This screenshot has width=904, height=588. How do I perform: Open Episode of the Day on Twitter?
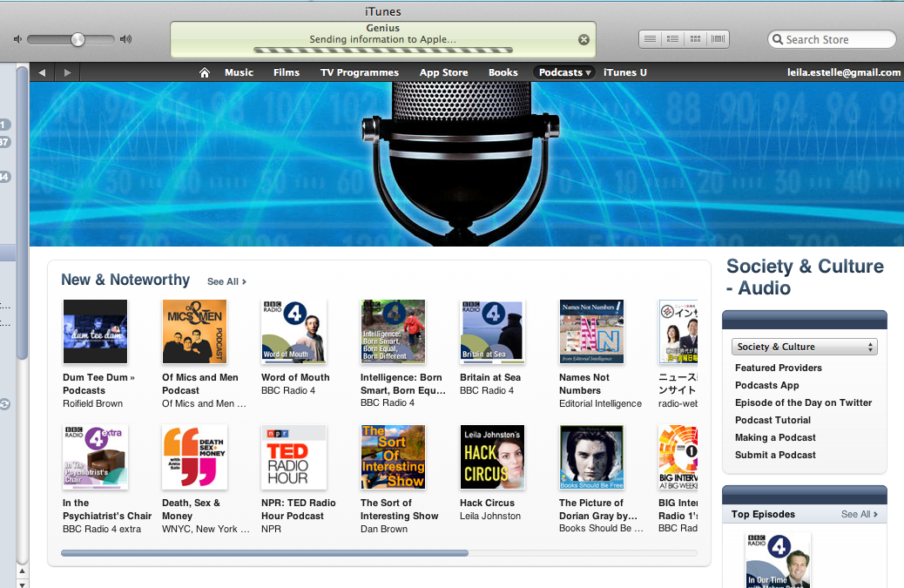pos(803,403)
